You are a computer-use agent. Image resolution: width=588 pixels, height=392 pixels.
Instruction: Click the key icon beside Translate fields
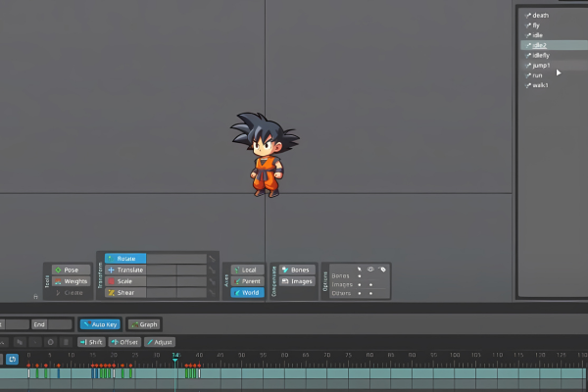pos(213,270)
